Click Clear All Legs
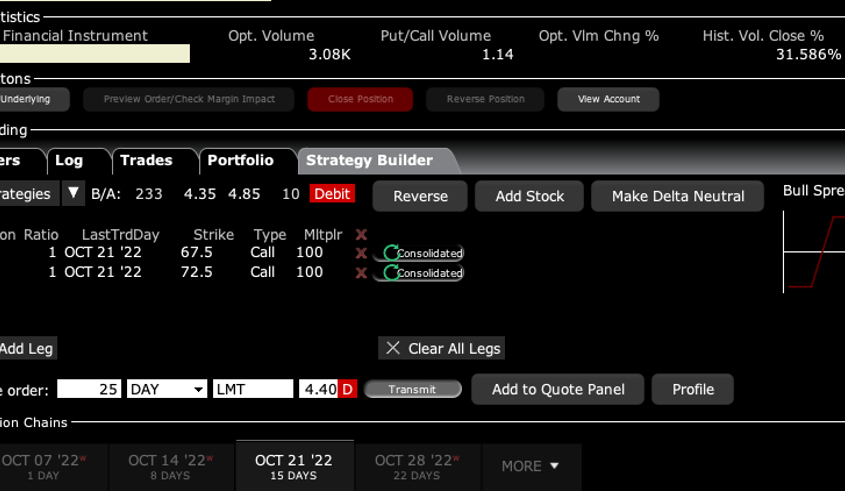This screenshot has height=492, width=845. point(442,349)
